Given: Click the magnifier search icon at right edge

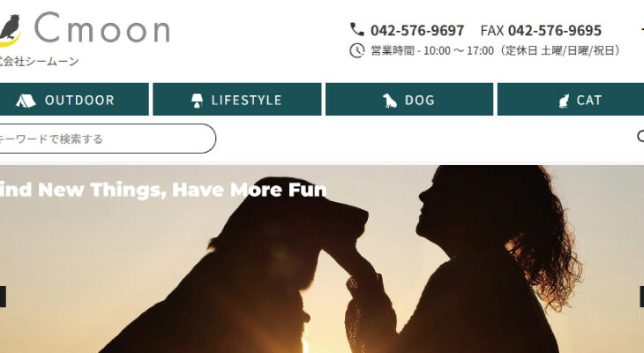Looking at the screenshot, I should 640,137.
